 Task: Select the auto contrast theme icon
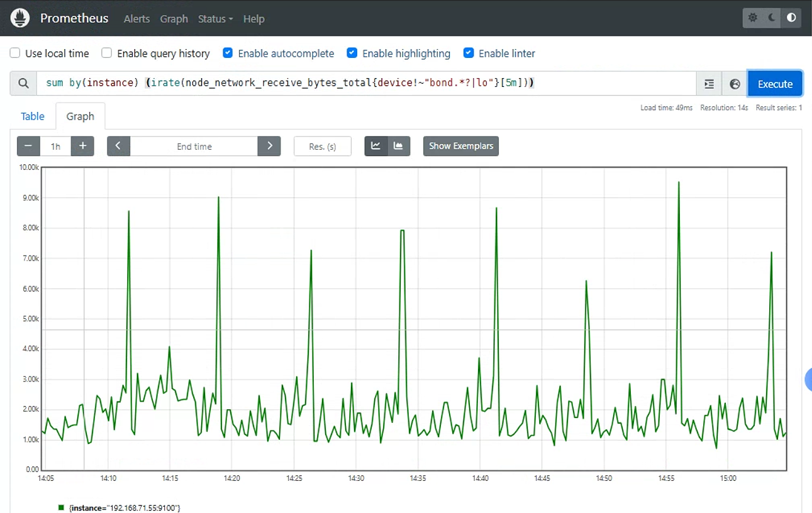pyautogui.click(x=791, y=18)
